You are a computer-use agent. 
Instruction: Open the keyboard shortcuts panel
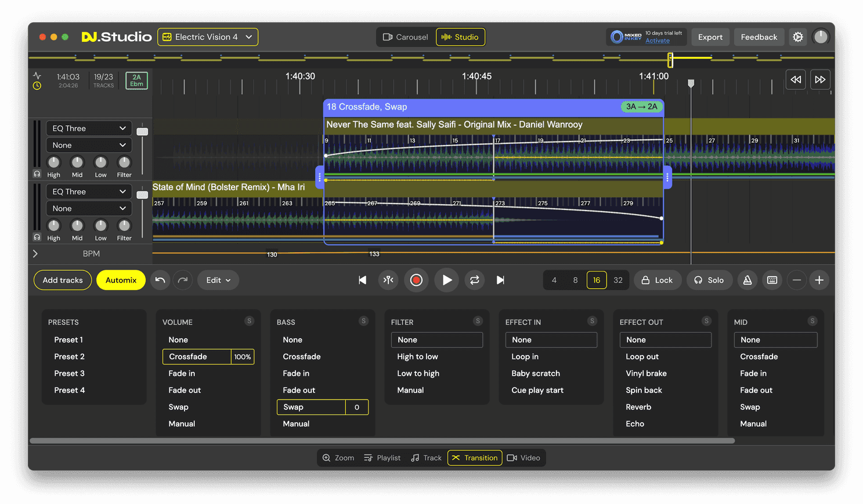click(x=772, y=280)
